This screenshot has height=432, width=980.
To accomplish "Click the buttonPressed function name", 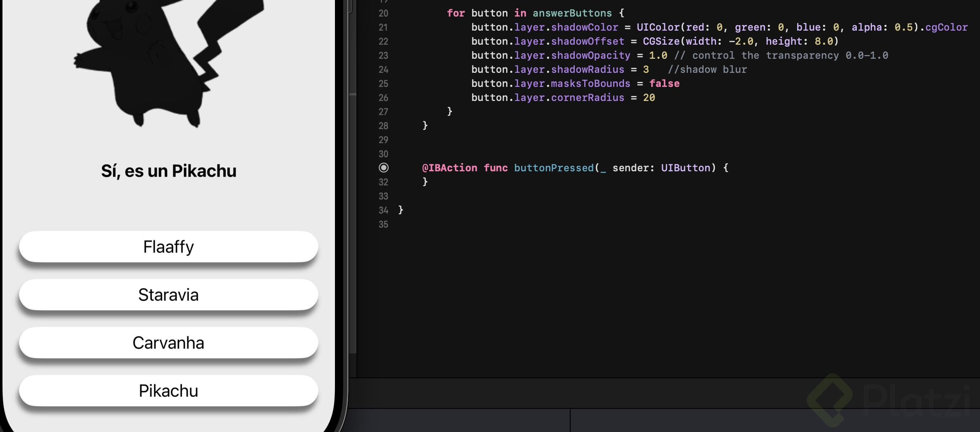I will click(554, 168).
